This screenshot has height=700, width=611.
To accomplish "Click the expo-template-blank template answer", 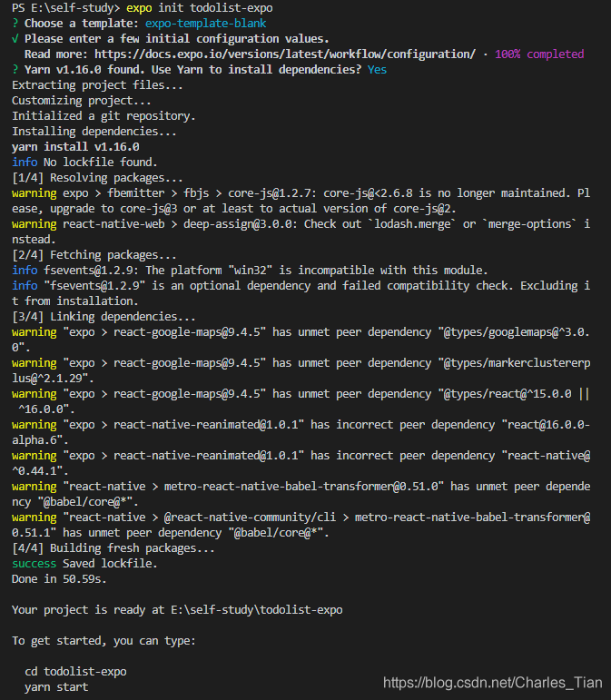I will [206, 24].
